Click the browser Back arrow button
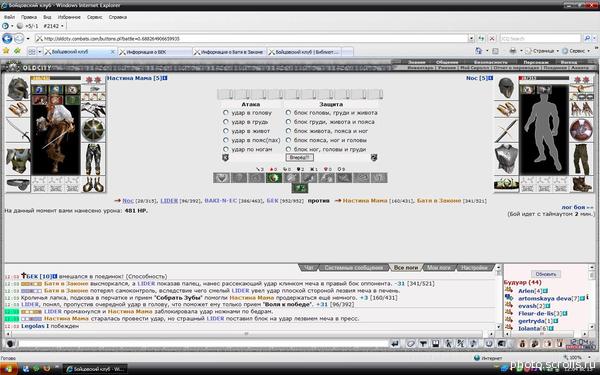600x375 pixels. [7, 38]
